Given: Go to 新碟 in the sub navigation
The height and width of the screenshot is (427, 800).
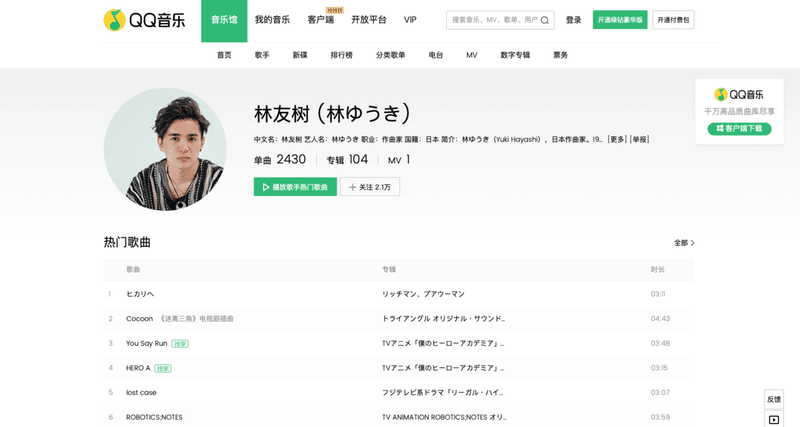Looking at the screenshot, I should point(300,55).
